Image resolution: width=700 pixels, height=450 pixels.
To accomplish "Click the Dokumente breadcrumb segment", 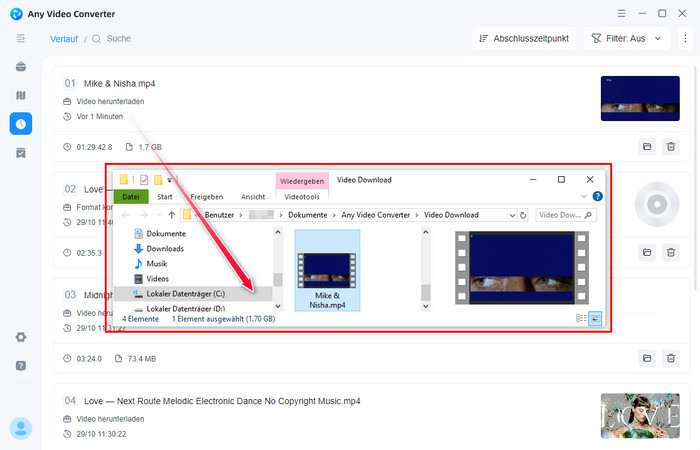I will pos(308,215).
